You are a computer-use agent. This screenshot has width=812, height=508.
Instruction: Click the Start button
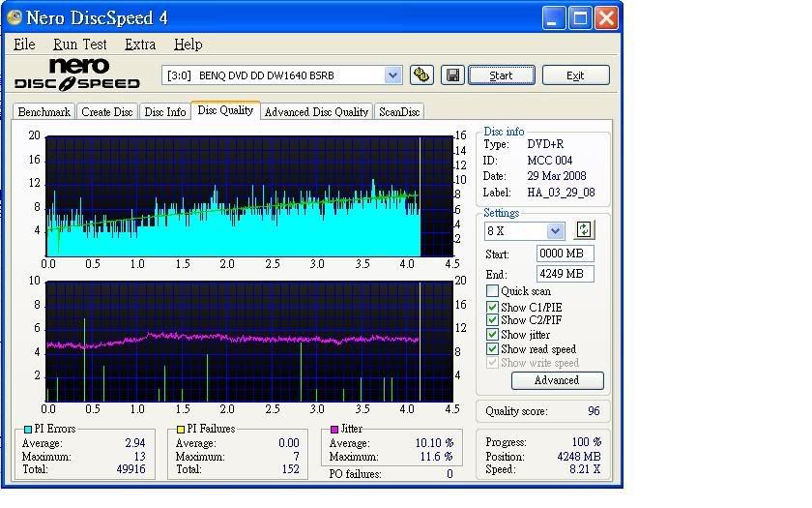click(x=502, y=75)
